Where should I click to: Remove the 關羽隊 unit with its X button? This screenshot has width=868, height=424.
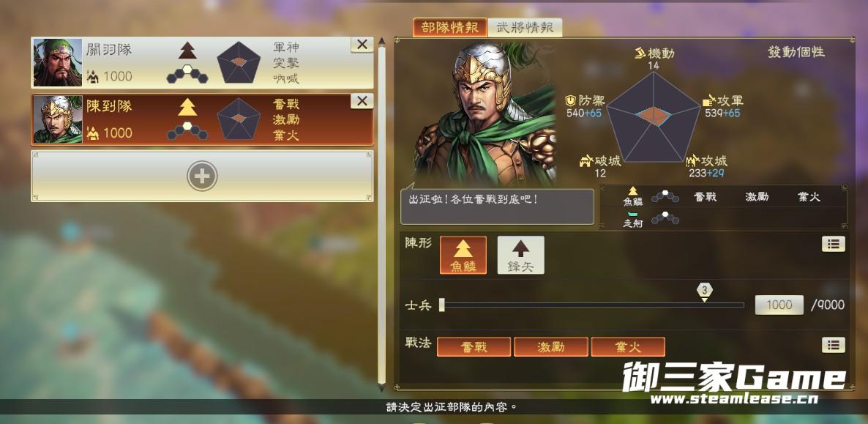pyautogui.click(x=362, y=45)
